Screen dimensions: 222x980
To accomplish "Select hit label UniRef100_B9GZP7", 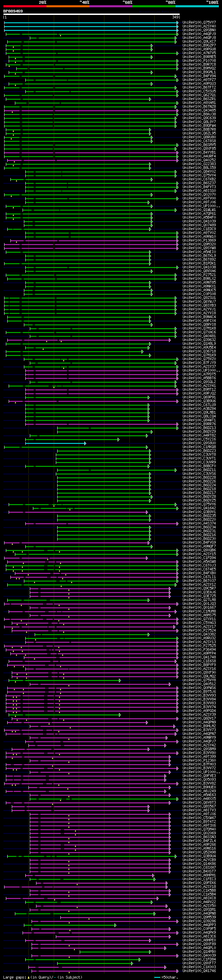I will click(199, 45).
